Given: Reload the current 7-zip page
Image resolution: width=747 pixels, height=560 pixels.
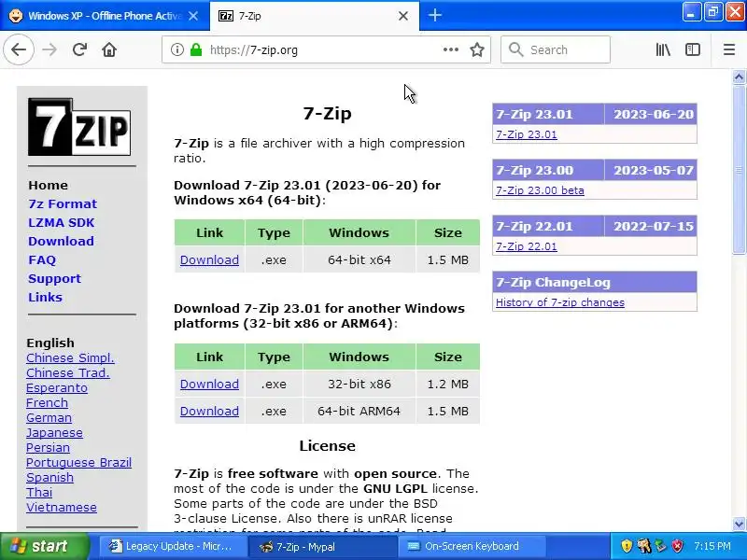Looking at the screenshot, I should (79, 49).
